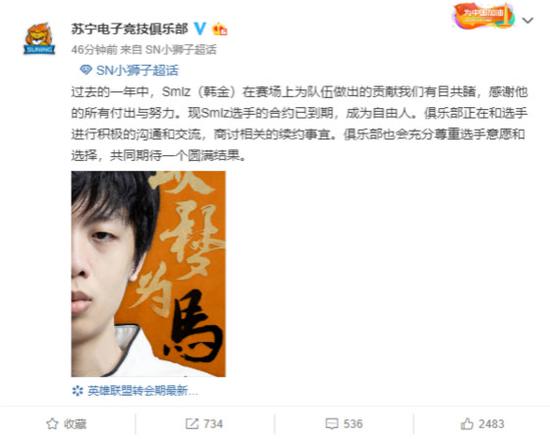Open the post options chevron menu
550x439 pixels.
coord(528,20)
